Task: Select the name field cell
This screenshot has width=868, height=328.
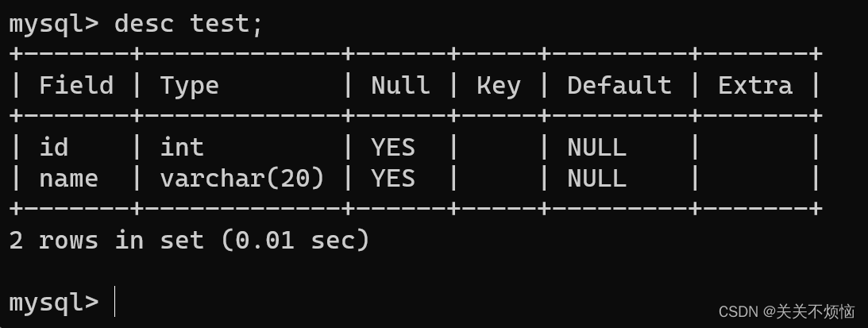Action: tap(68, 179)
